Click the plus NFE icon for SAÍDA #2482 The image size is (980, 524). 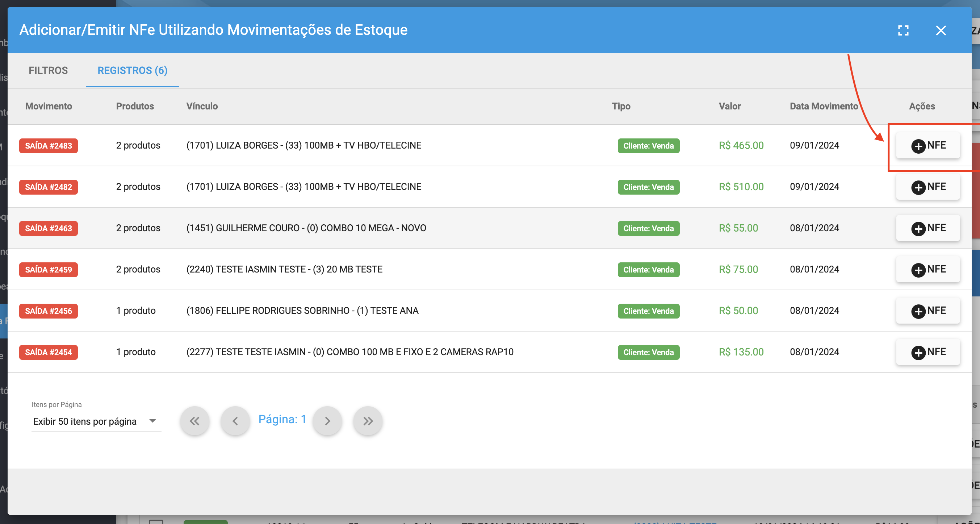tap(919, 187)
